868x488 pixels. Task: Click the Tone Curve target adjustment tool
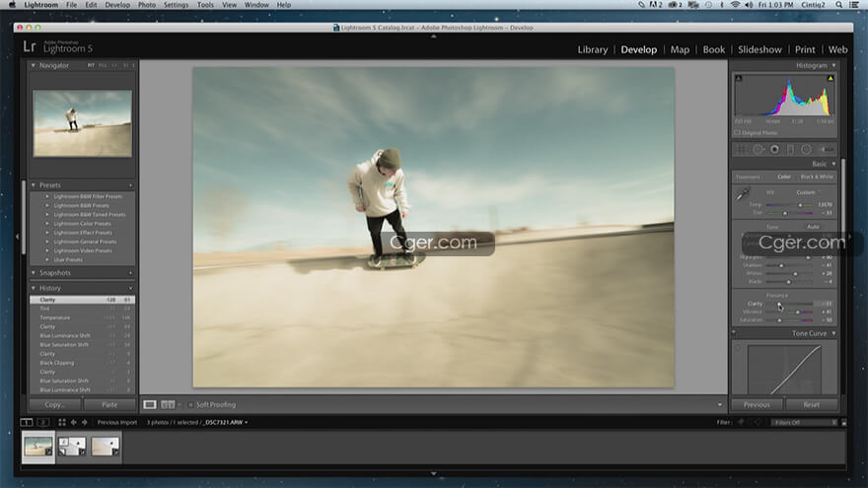738,348
